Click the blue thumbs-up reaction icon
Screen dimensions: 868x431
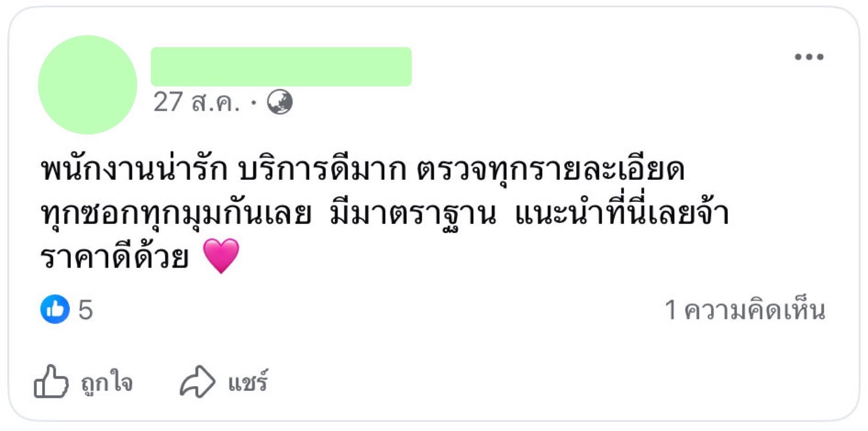click(x=55, y=309)
